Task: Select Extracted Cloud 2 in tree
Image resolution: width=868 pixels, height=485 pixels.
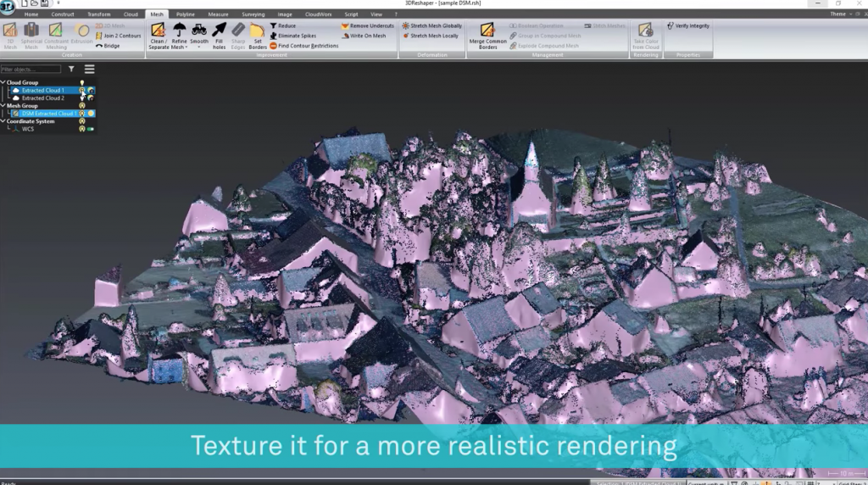Action: (x=43, y=98)
